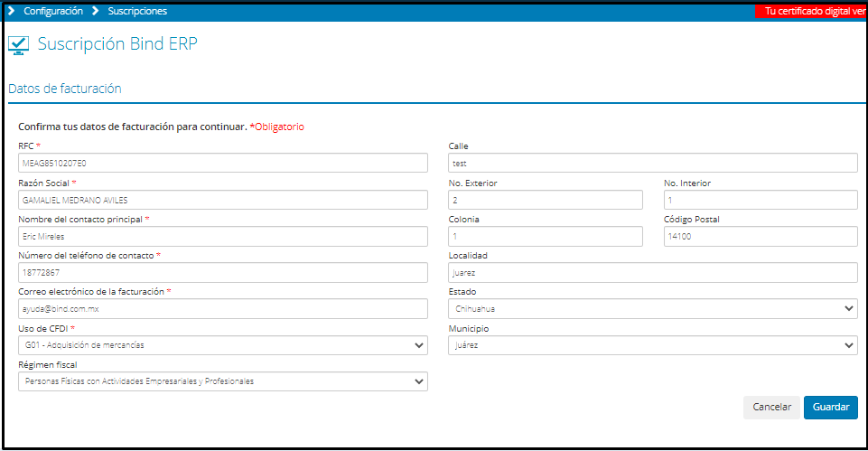Click the 'Confirma tus datos de facturación' instruction text
The height and width of the screenshot is (451, 868).
pyautogui.click(x=132, y=127)
